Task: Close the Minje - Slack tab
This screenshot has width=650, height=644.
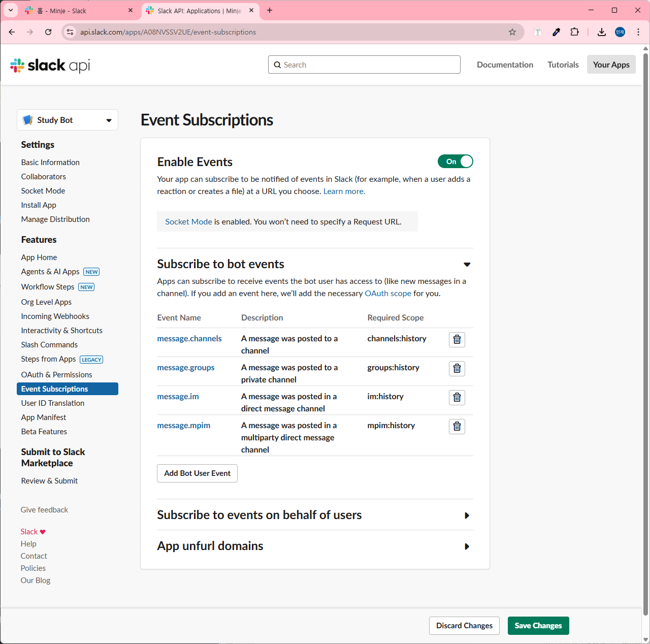Action: 131,11
